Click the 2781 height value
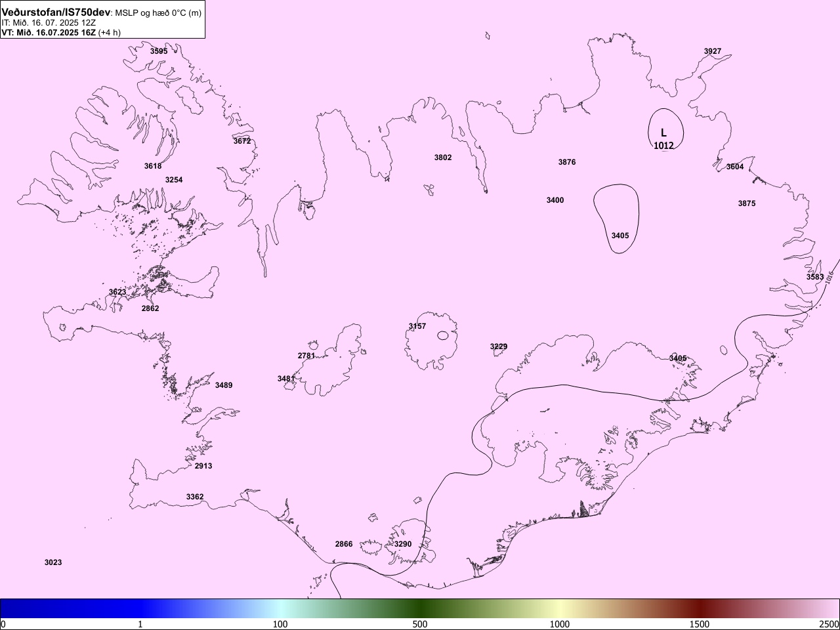840x630 pixels. pyautogui.click(x=306, y=356)
